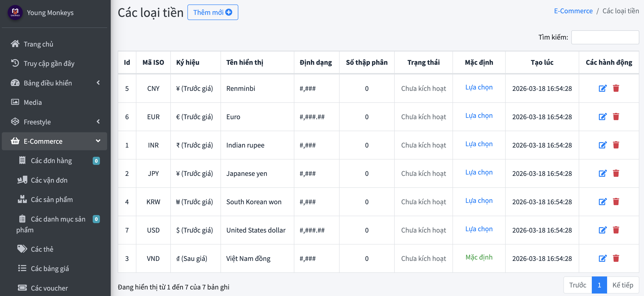The width and height of the screenshot is (644, 296).
Task: Edit the VND currency row
Action: (x=603, y=258)
